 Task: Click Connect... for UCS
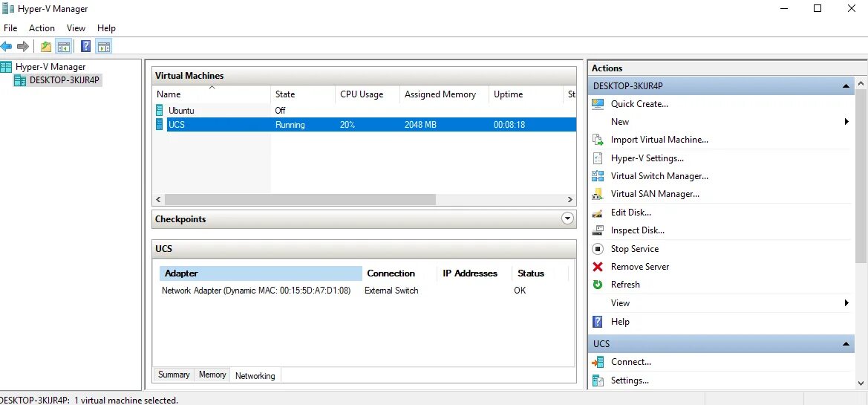(631, 362)
